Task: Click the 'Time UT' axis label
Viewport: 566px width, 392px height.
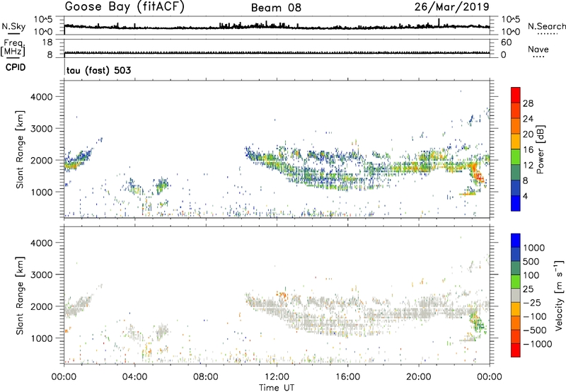Action: (x=277, y=388)
